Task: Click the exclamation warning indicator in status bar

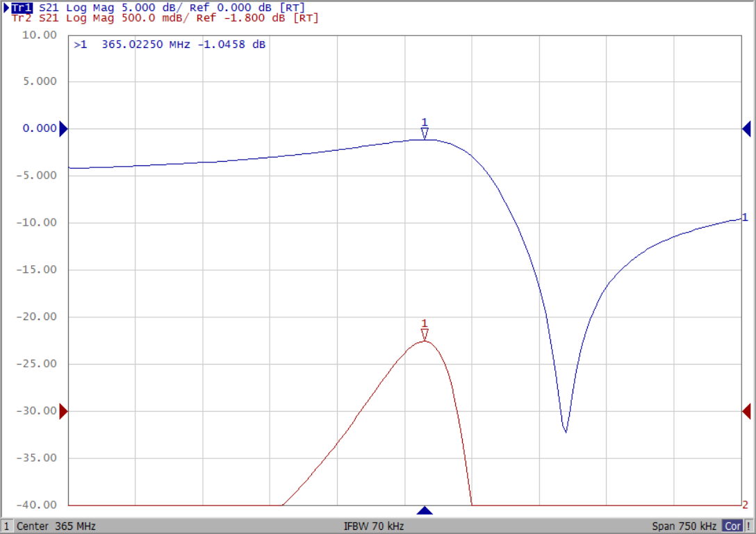Action: 748,526
